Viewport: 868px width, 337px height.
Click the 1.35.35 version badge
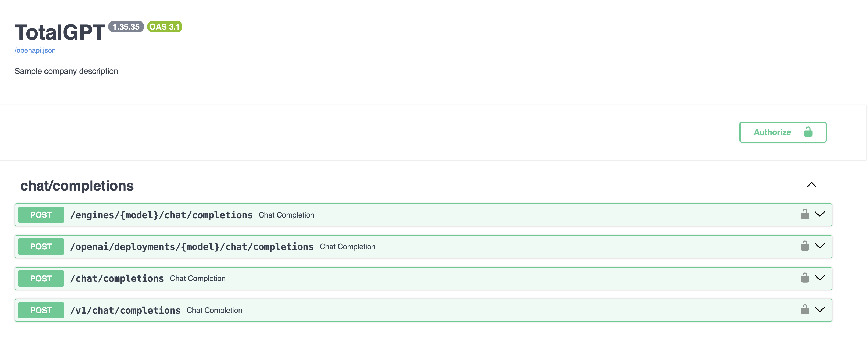126,27
